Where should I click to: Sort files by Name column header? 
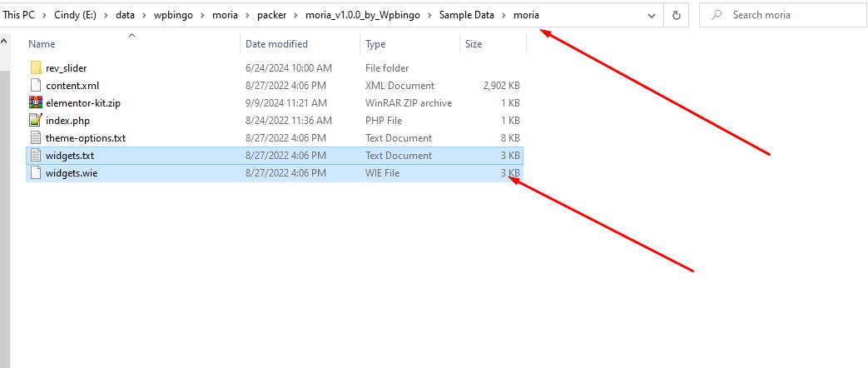click(x=42, y=44)
